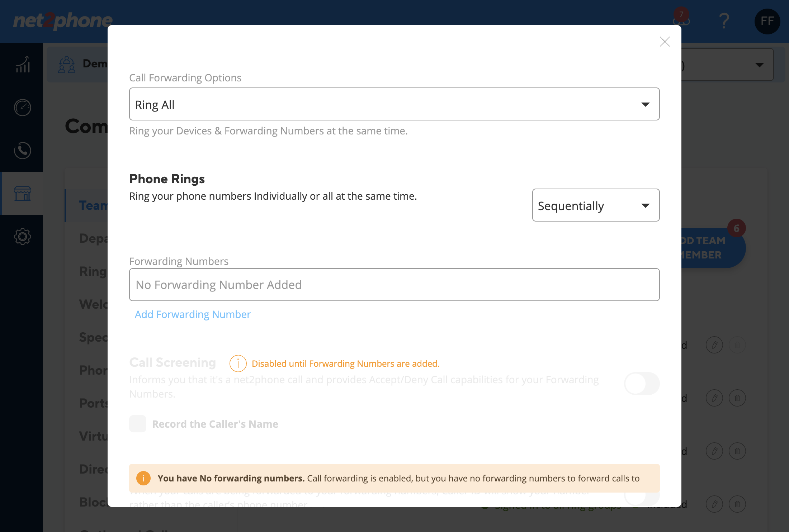Click edit pencil in first member row
789x532 pixels.
click(x=714, y=345)
